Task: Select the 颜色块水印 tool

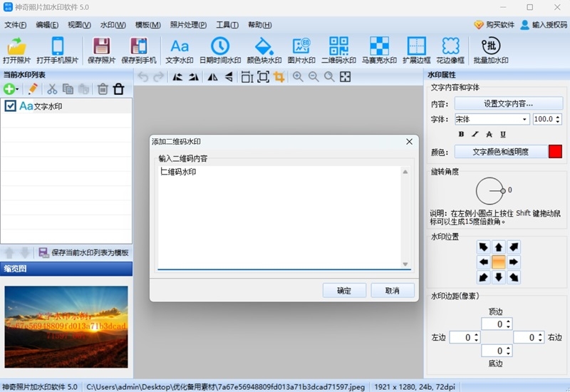Action: point(264,51)
